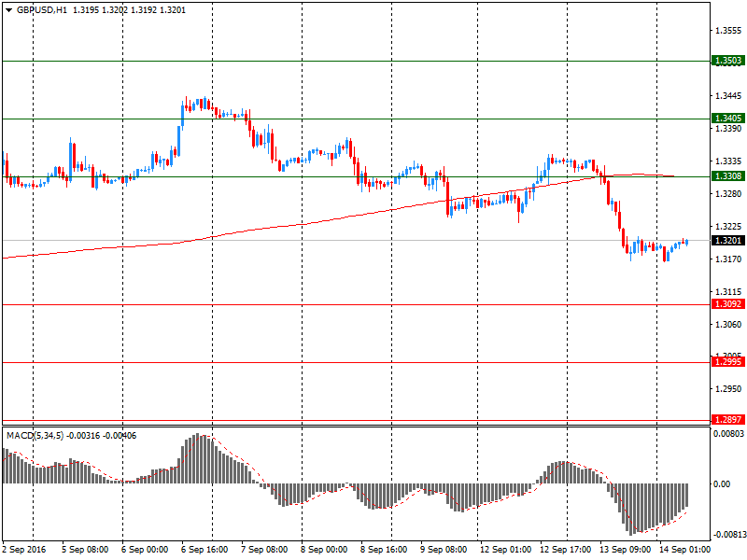Open the chart menu arrow beside GBPUSD,H1
Image resolution: width=747 pixels, height=560 pixels.
8,10
